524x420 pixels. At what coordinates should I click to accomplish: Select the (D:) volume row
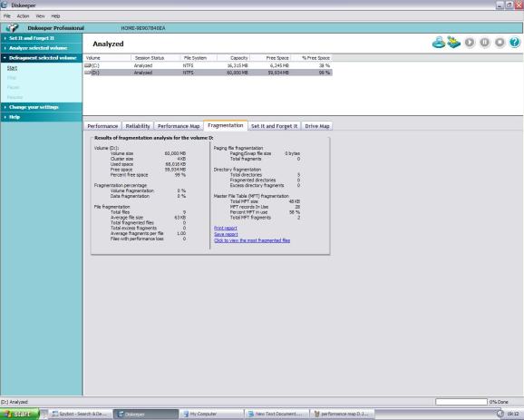[208, 73]
